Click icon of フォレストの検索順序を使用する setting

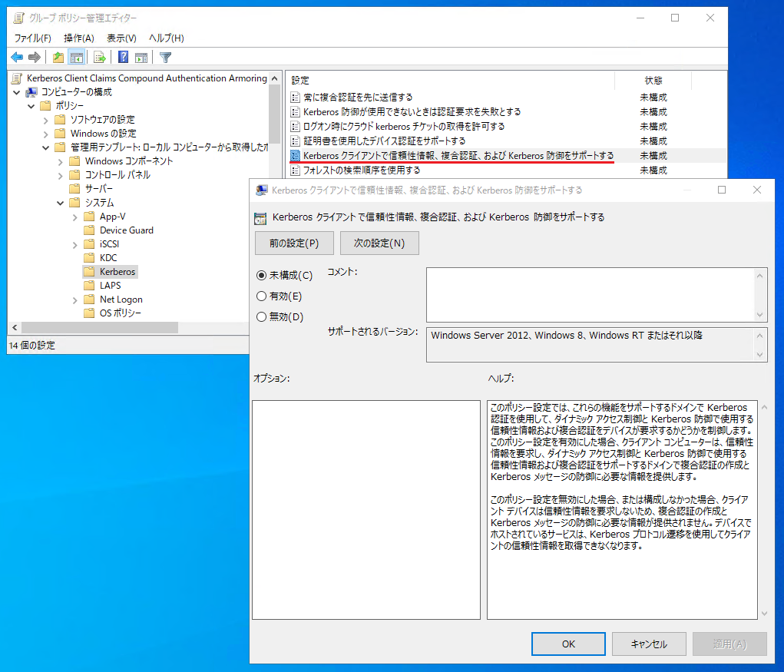pyautogui.click(x=296, y=170)
